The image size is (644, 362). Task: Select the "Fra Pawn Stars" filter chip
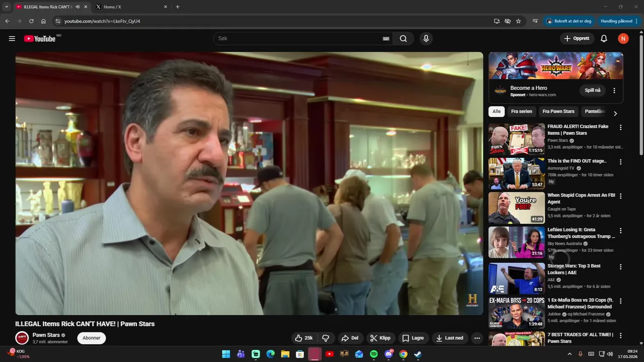(x=558, y=112)
